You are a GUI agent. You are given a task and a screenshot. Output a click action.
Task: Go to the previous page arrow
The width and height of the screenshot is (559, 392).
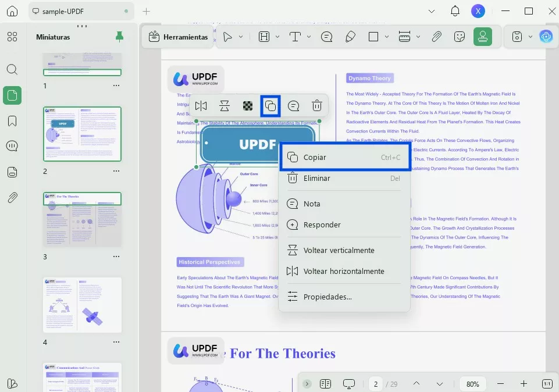coord(416,384)
